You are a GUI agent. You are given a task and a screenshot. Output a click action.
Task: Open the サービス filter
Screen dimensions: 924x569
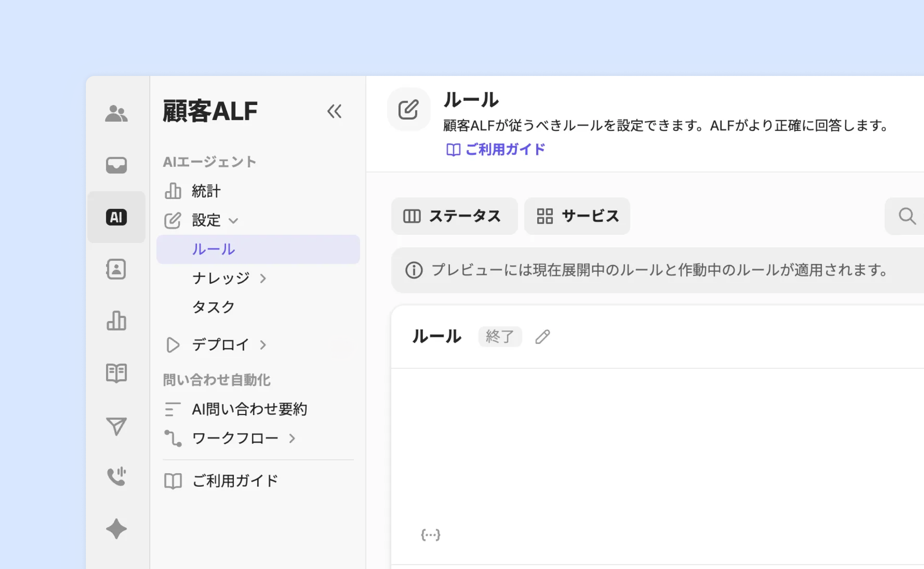pos(577,216)
